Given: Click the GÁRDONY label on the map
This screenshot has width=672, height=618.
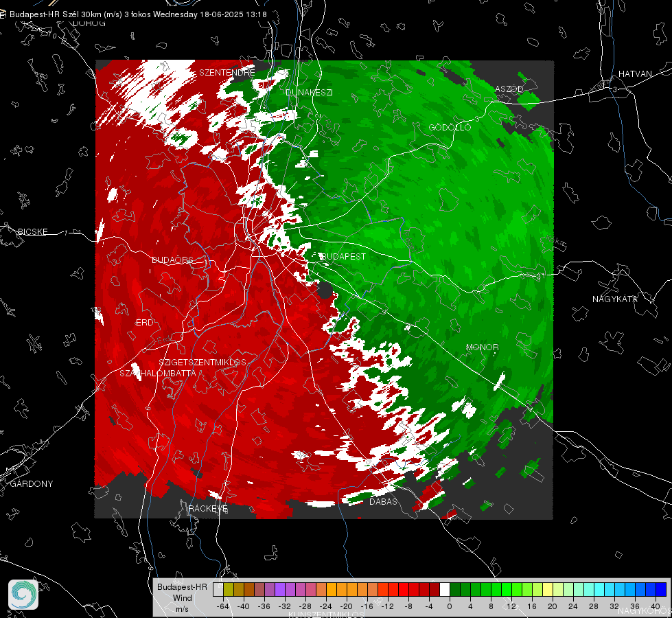Looking at the screenshot, I should coord(32,484).
